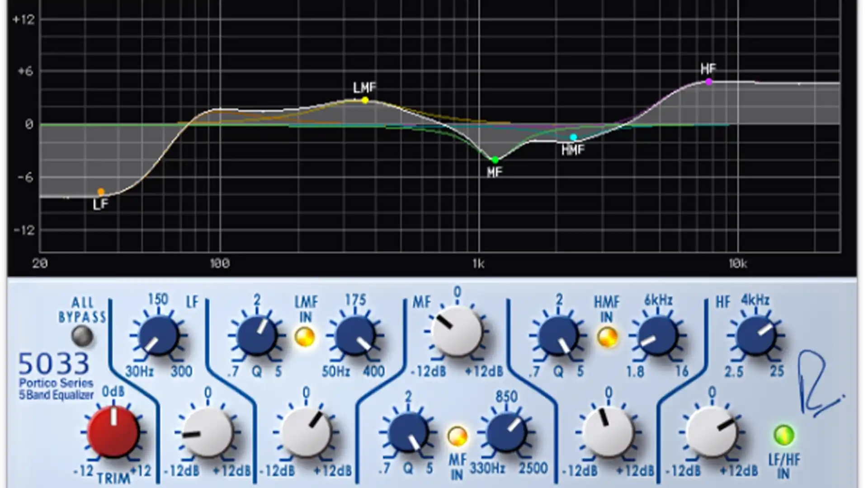Toggle the green LF/HF IN light
This screenshot has width=868, height=488.
(784, 435)
